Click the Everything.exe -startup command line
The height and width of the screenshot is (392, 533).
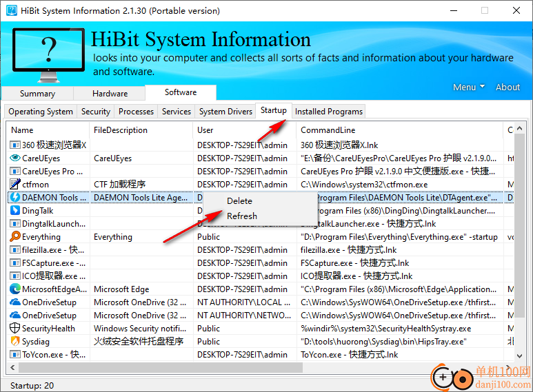(399, 237)
